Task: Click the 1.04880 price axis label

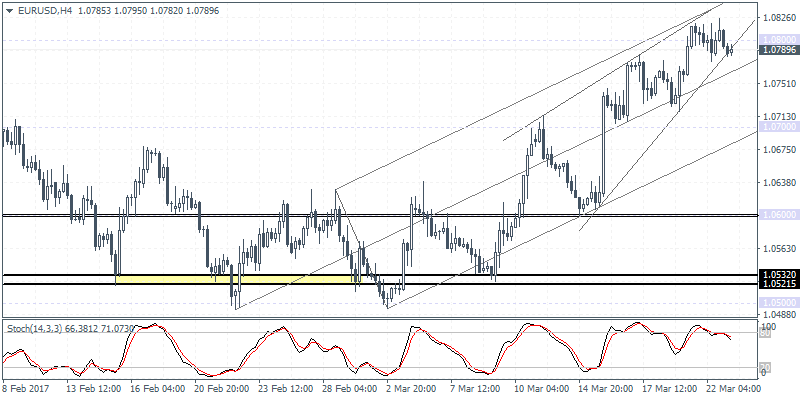Action: pos(777,314)
